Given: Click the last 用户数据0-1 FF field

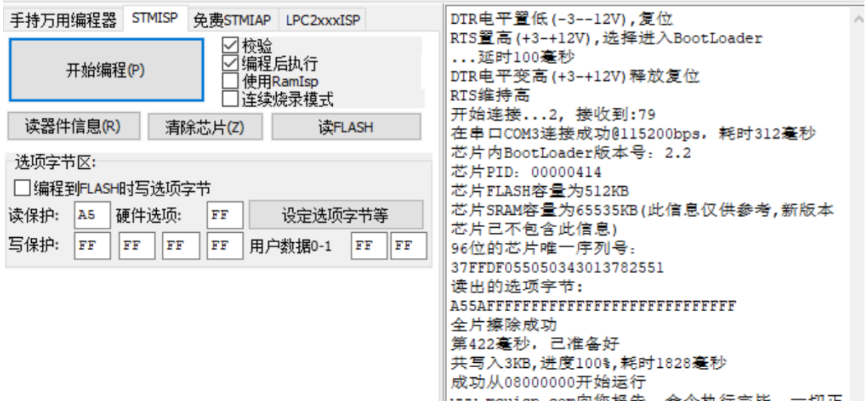Looking at the screenshot, I should click(x=409, y=245).
